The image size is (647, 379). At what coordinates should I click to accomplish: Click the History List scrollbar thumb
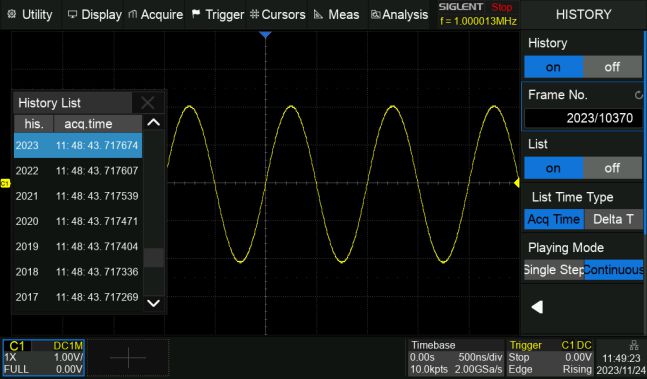(153, 257)
